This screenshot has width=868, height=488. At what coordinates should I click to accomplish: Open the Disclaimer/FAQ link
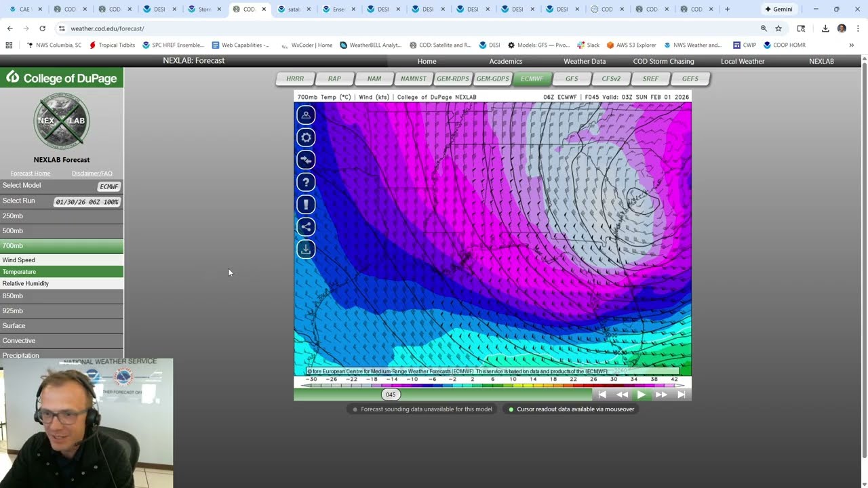pyautogui.click(x=92, y=174)
